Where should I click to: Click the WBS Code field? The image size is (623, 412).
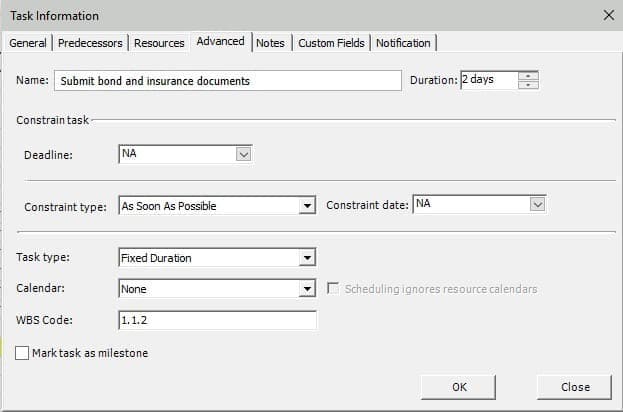click(x=218, y=320)
